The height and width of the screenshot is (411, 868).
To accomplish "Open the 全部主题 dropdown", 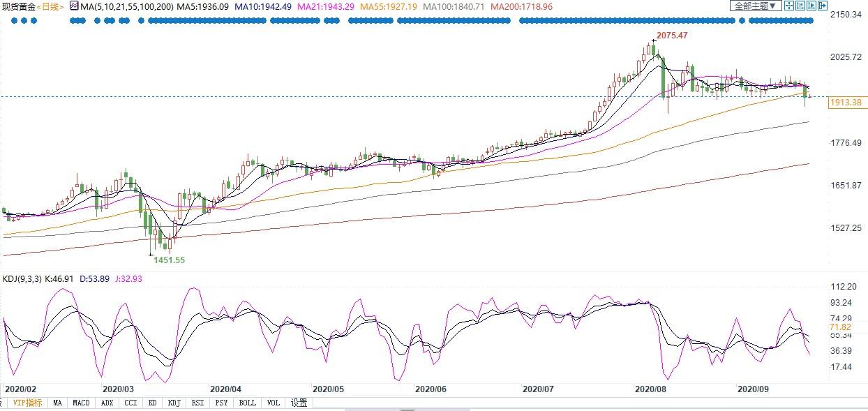I will click(756, 6).
